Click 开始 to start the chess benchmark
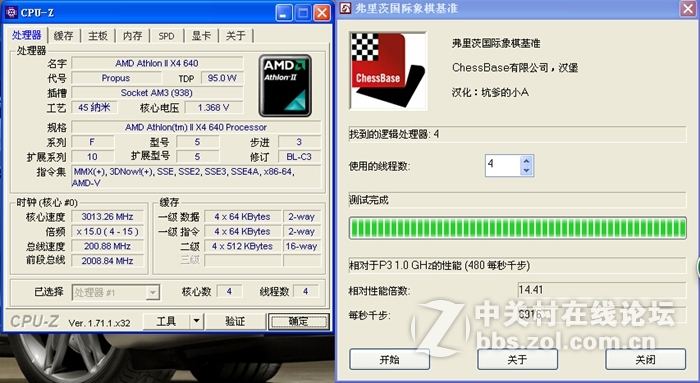 [x=389, y=359]
